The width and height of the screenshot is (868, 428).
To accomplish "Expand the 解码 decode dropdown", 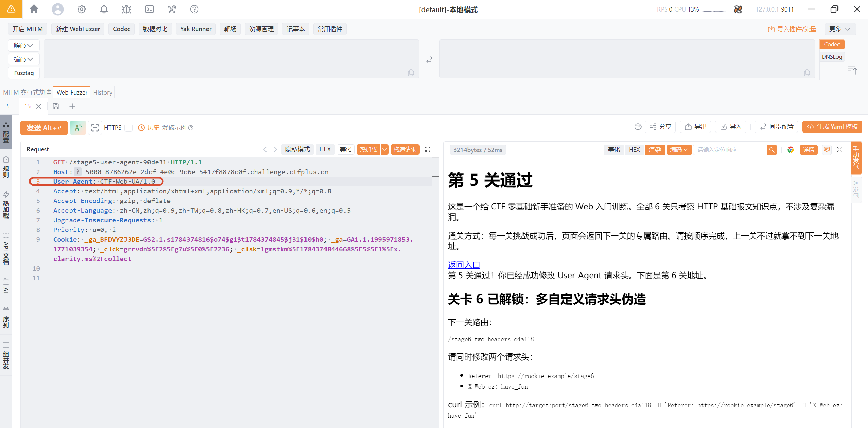I will pyautogui.click(x=23, y=45).
